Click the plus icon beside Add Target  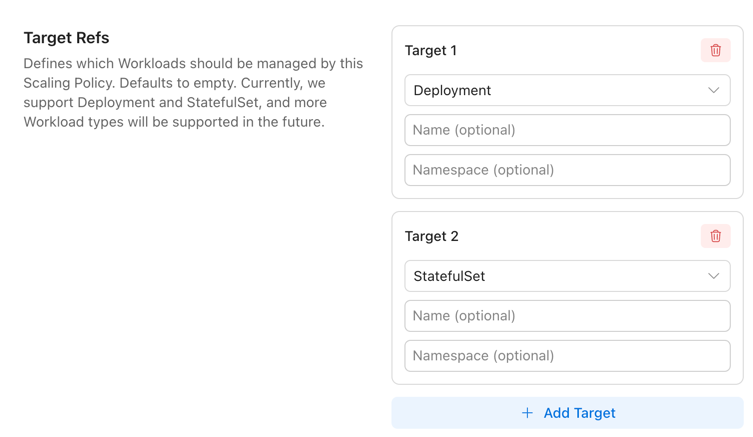(x=527, y=413)
